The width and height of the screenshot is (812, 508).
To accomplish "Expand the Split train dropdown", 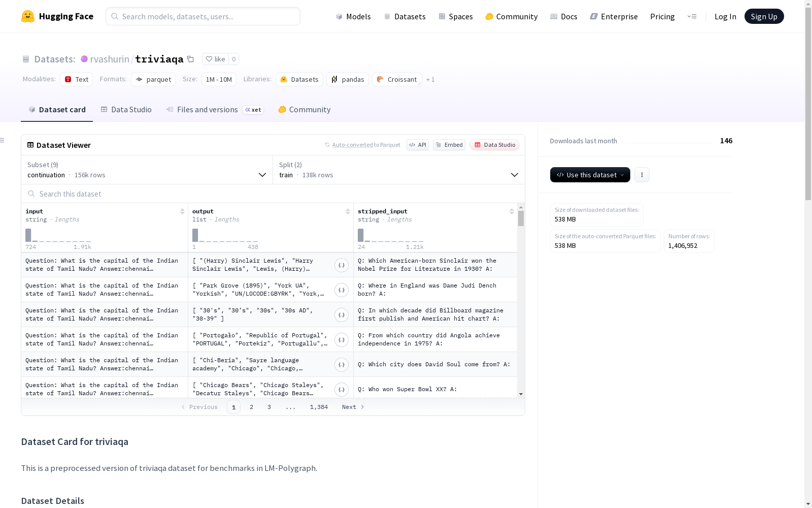I will 399,170.
